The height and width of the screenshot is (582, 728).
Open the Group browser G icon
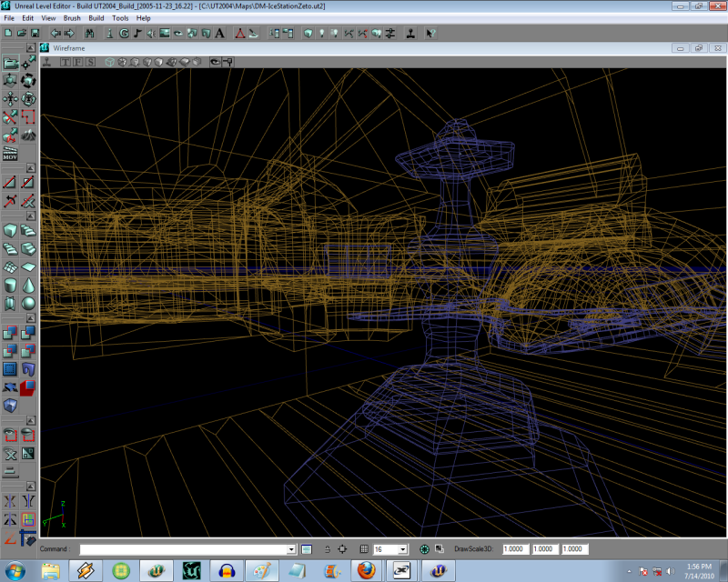(x=124, y=33)
